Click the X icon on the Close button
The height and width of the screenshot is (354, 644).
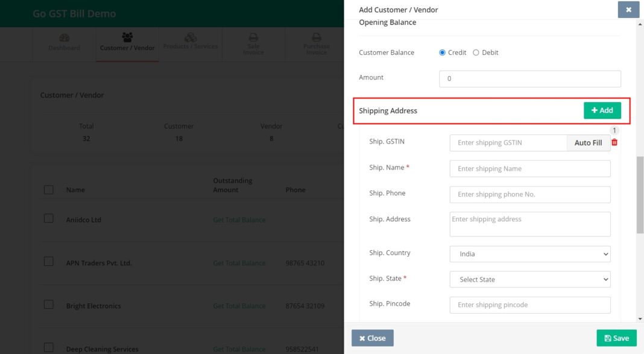coord(362,338)
